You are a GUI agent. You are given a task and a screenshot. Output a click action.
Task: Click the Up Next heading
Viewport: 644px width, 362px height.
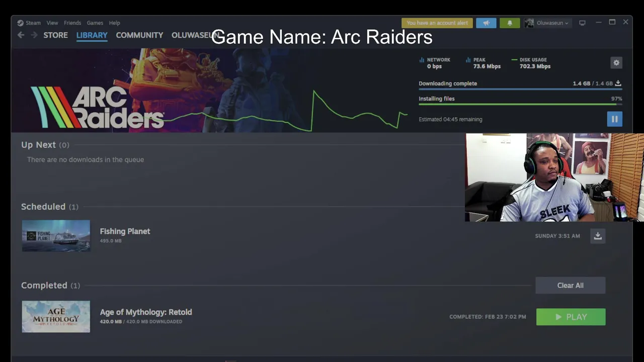(x=38, y=145)
